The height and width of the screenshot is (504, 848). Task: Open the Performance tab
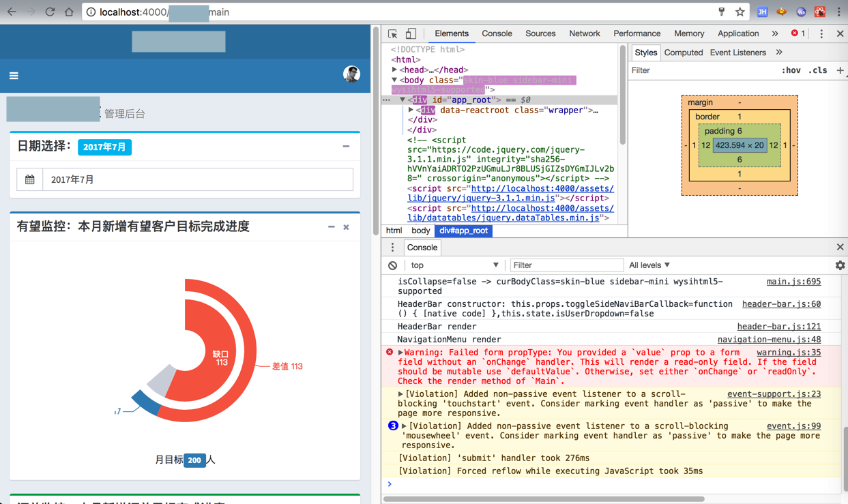click(x=637, y=33)
